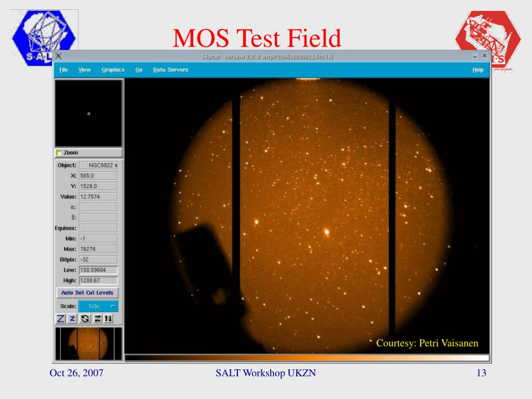Click the large Z zoom-in icon
Screen dimensions: 532x399
coord(60,318)
